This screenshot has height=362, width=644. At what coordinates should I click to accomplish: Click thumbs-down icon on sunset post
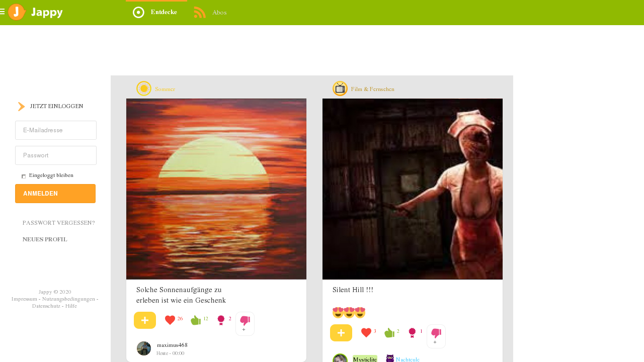click(245, 321)
